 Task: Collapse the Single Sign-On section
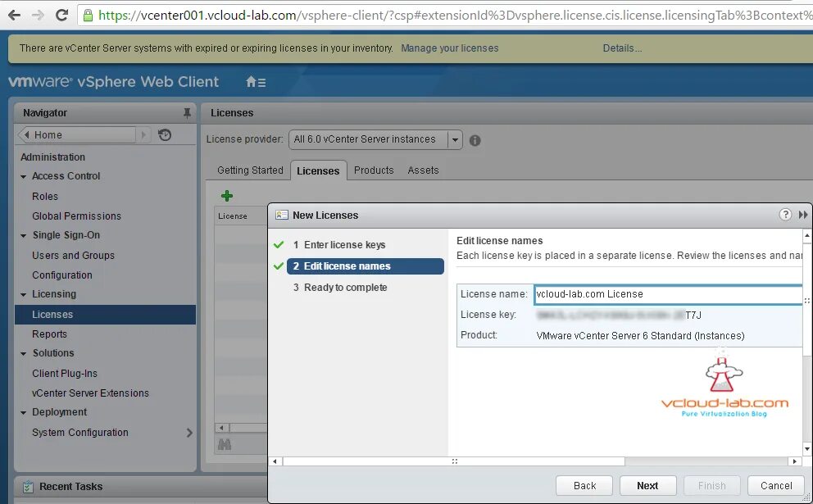23,235
